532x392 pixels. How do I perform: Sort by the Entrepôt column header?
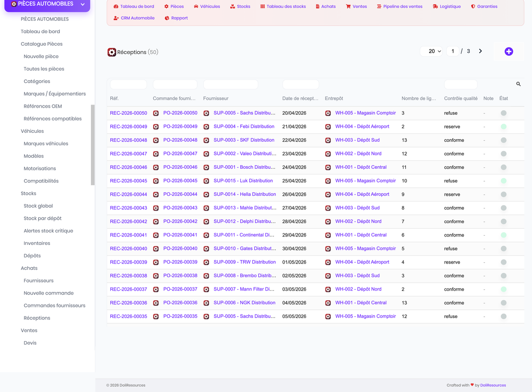(334, 98)
